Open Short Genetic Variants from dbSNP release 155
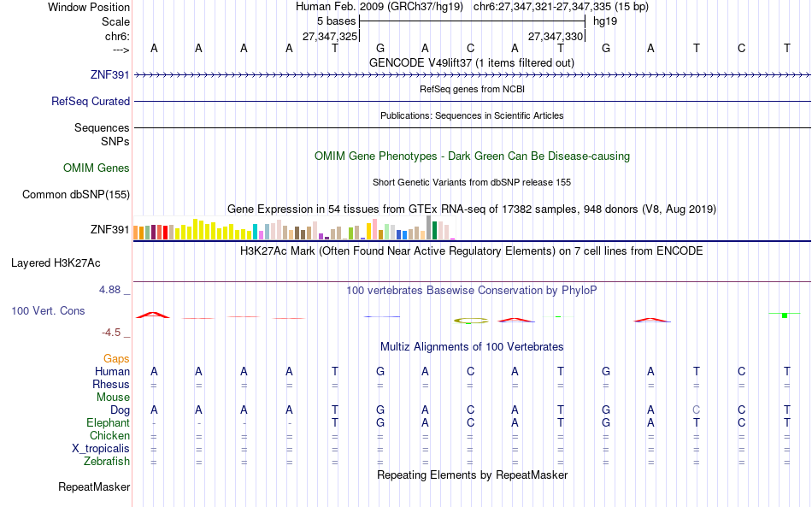Viewport: 812px width, 507px height. pos(472,182)
